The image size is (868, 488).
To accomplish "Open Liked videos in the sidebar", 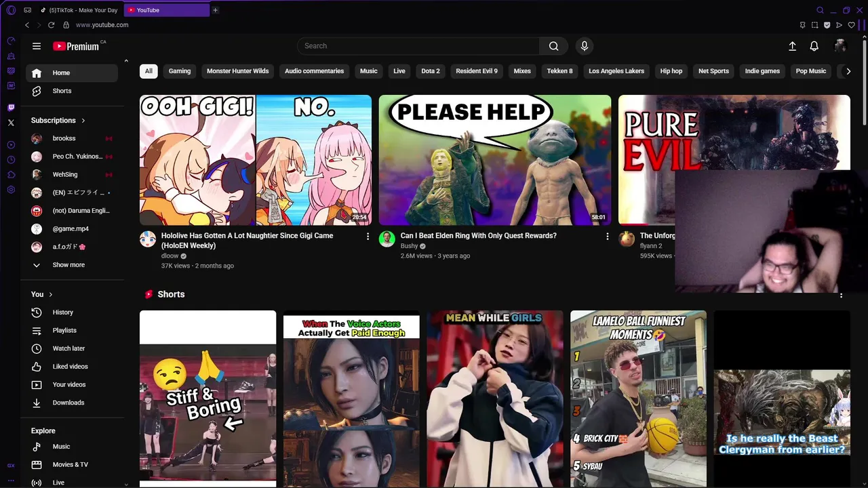I will [72, 367].
